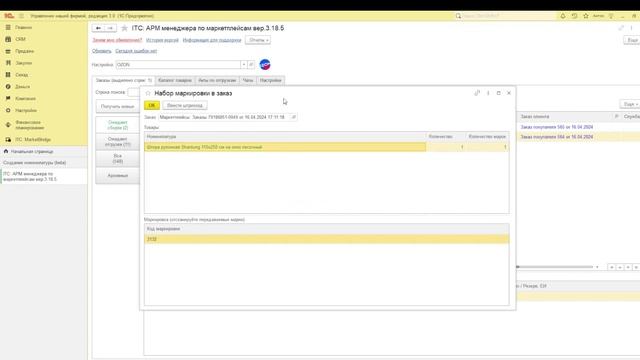Switch to the Каталог товаров tab
The height and width of the screenshot is (360, 640).
coord(175,80)
